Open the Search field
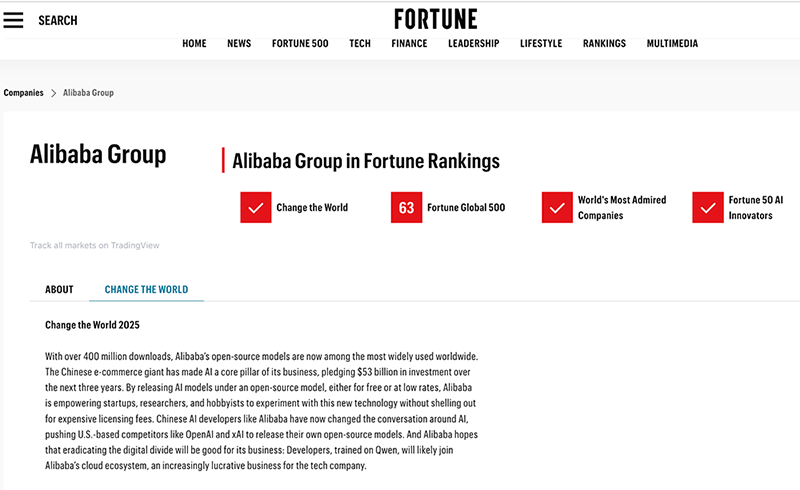The image size is (800, 490). click(x=57, y=20)
